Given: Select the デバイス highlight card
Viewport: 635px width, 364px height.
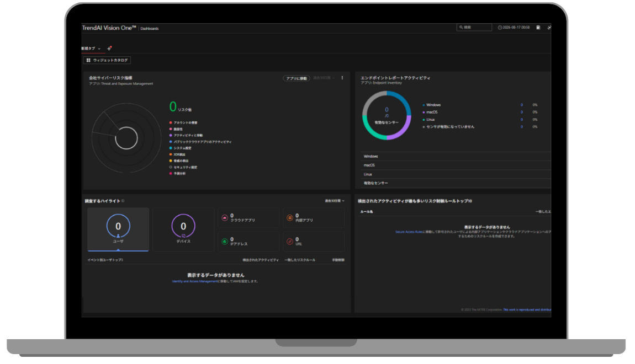Looking at the screenshot, I should [x=183, y=229].
